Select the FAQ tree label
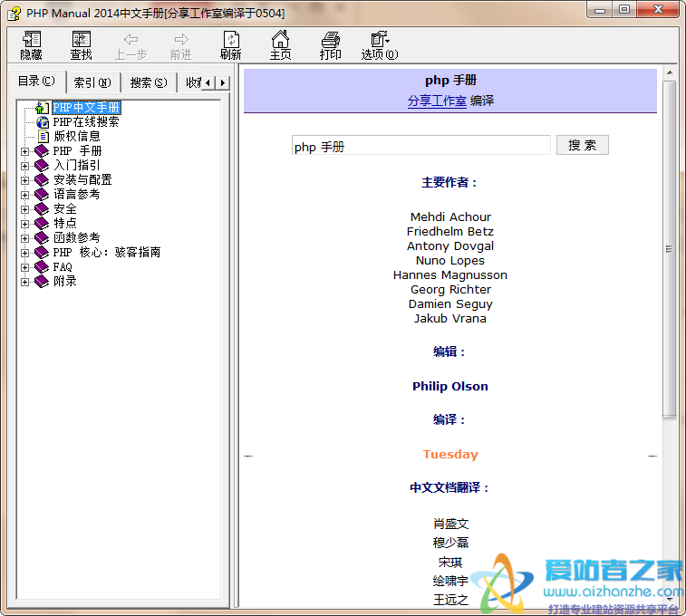The width and height of the screenshot is (686, 616). (63, 266)
